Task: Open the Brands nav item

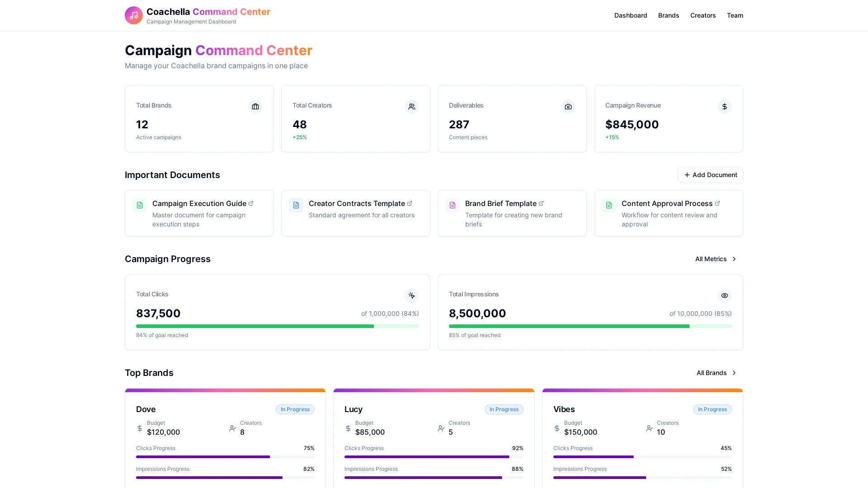Action: 668,15
